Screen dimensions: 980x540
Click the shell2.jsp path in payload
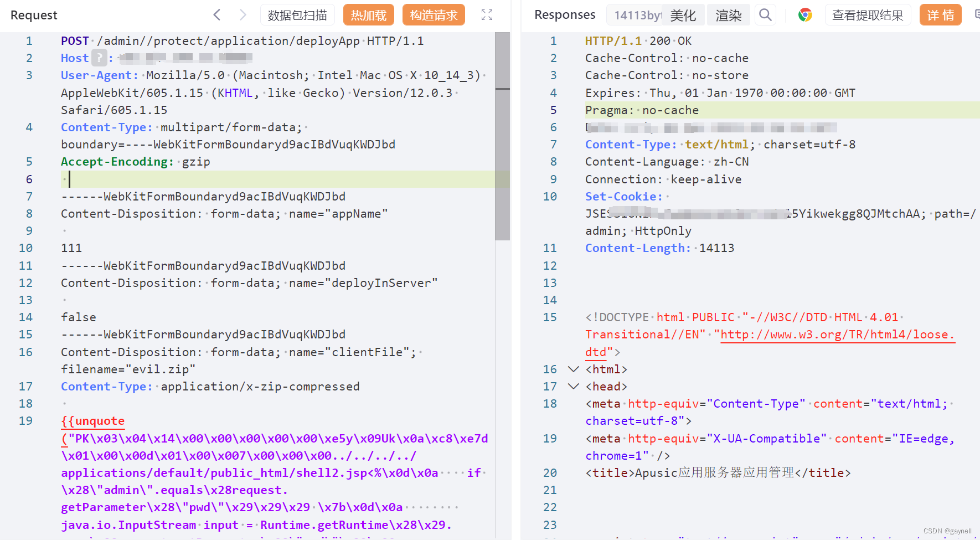238,473
